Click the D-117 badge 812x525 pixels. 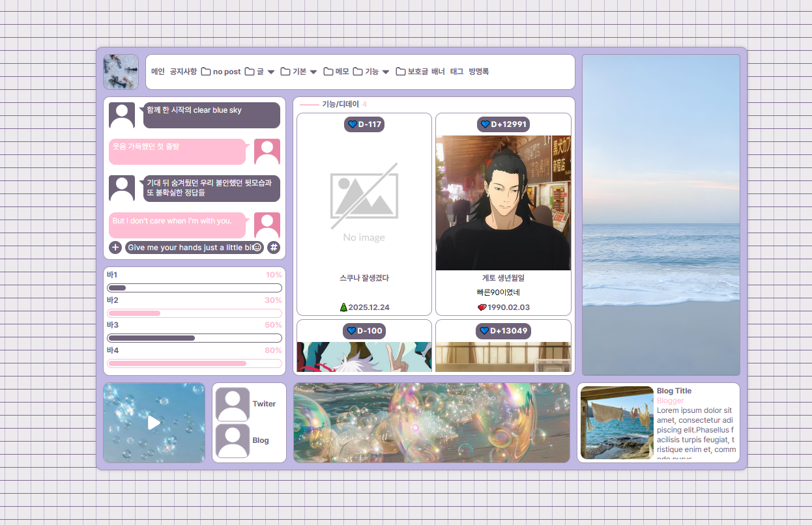point(364,124)
